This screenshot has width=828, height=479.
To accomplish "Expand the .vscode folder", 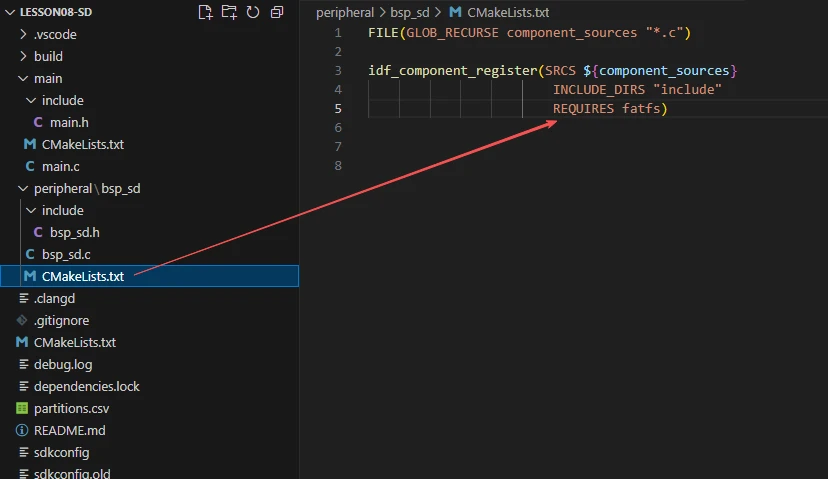I will [x=55, y=34].
